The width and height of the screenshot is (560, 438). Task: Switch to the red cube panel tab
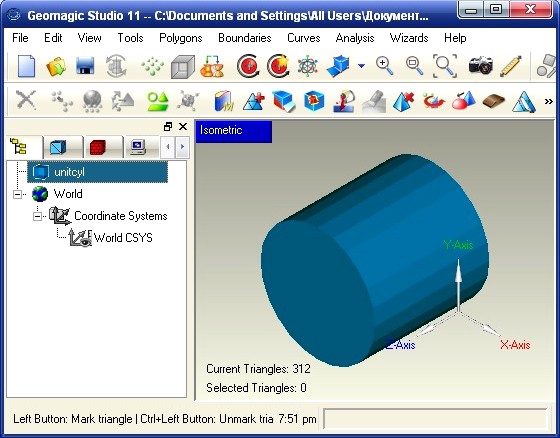pos(98,147)
